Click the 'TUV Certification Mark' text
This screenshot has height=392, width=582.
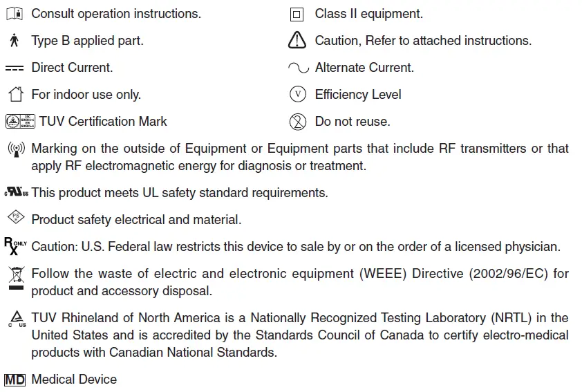click(103, 122)
